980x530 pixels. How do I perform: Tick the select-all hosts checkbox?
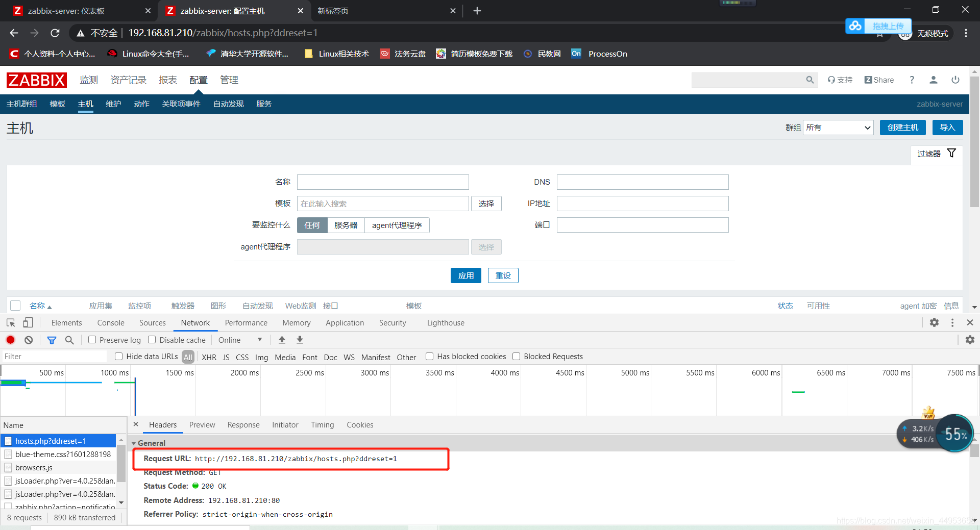pos(15,306)
